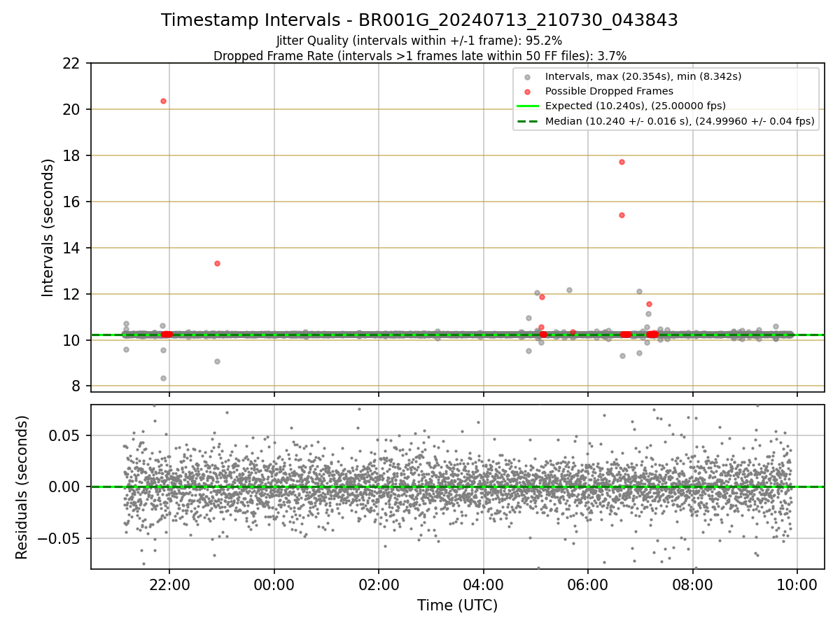Viewport: 840px width, 630px height.
Task: Click the red dropped-frame point near 17.7 seconds
Action: tap(622, 162)
